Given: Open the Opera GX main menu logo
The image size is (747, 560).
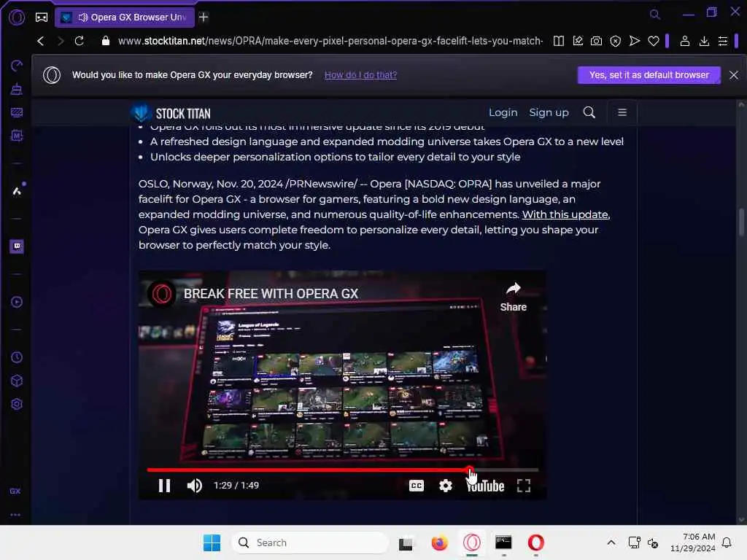Looking at the screenshot, I should (17, 17).
